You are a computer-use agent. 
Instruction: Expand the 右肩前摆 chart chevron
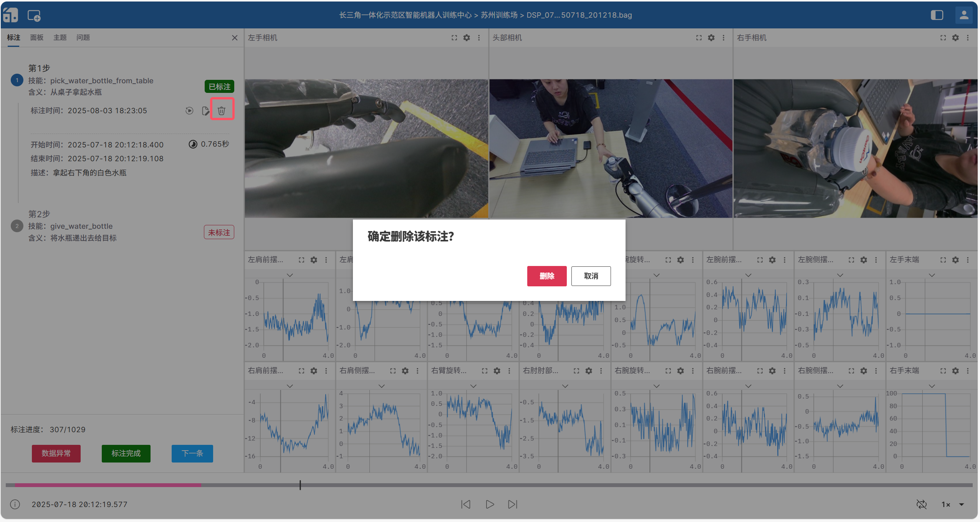[290, 386]
